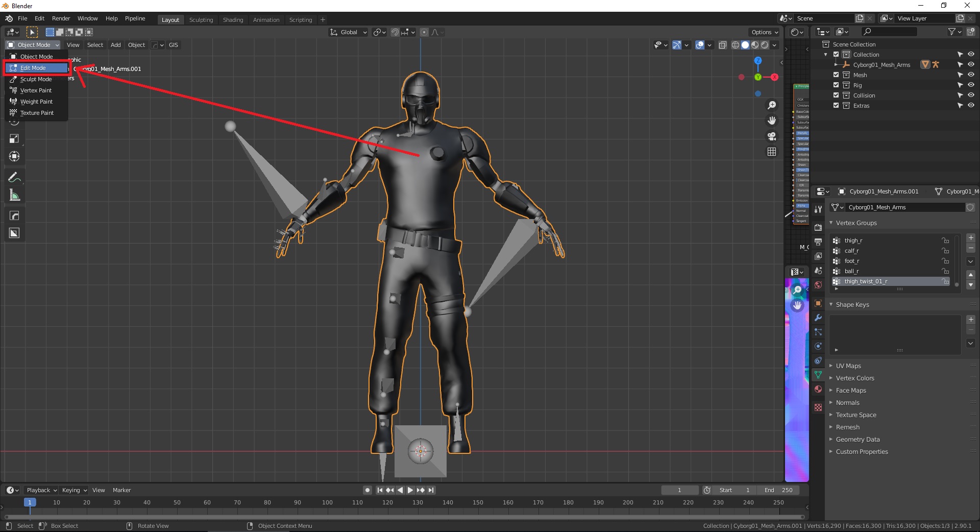The width and height of the screenshot is (980, 532).
Task: Open the Options button in viewport header
Action: click(x=764, y=32)
